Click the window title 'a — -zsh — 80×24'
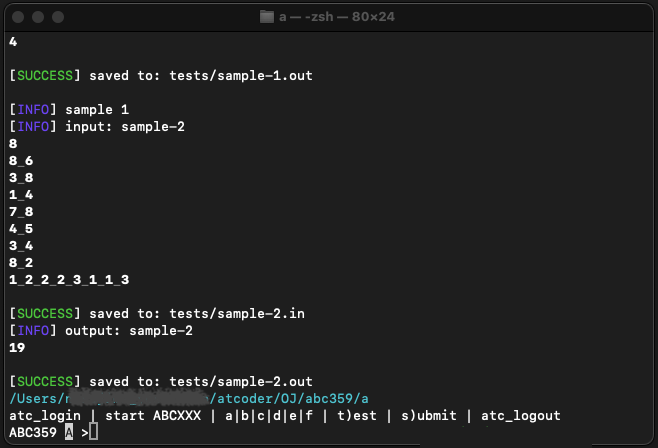The image size is (658, 448). [x=337, y=17]
